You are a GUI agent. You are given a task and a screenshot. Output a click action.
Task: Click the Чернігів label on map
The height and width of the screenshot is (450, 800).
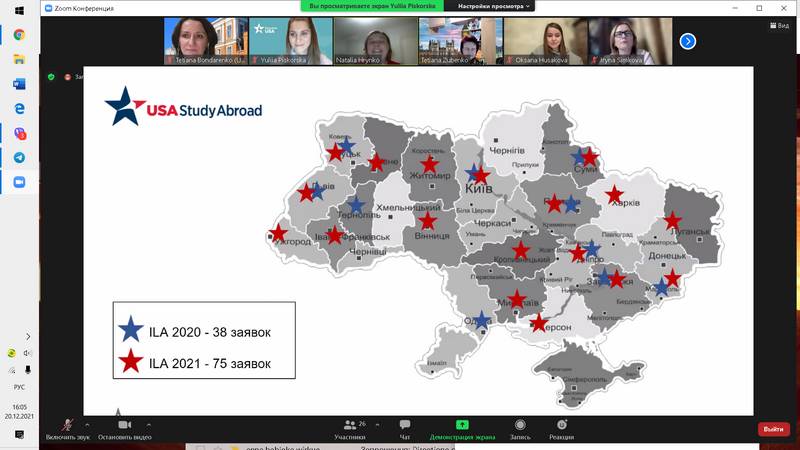[x=507, y=151]
